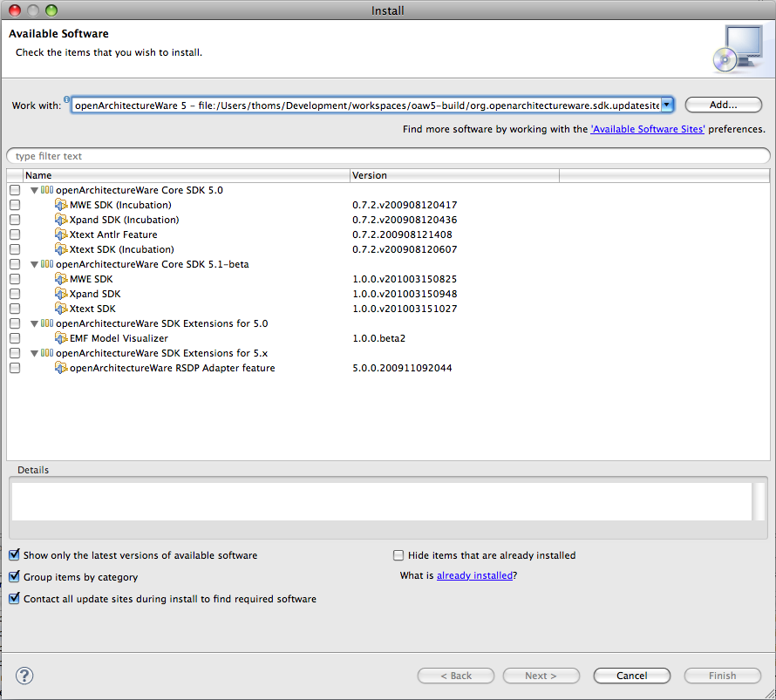
Task: Check the openArchitectureWare Core SDK 5.0 category
Action: click(15, 190)
